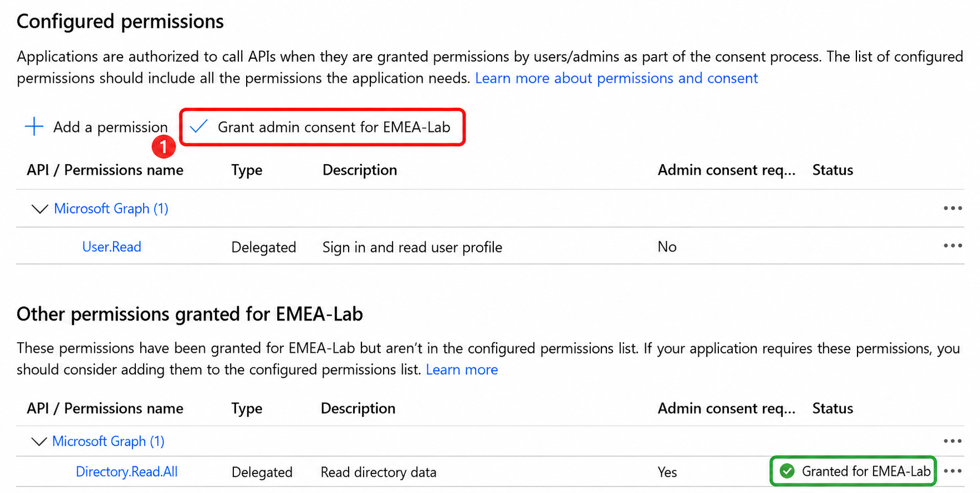Click Status column header in configured table
Screen dimensions: 980x493
(833, 170)
